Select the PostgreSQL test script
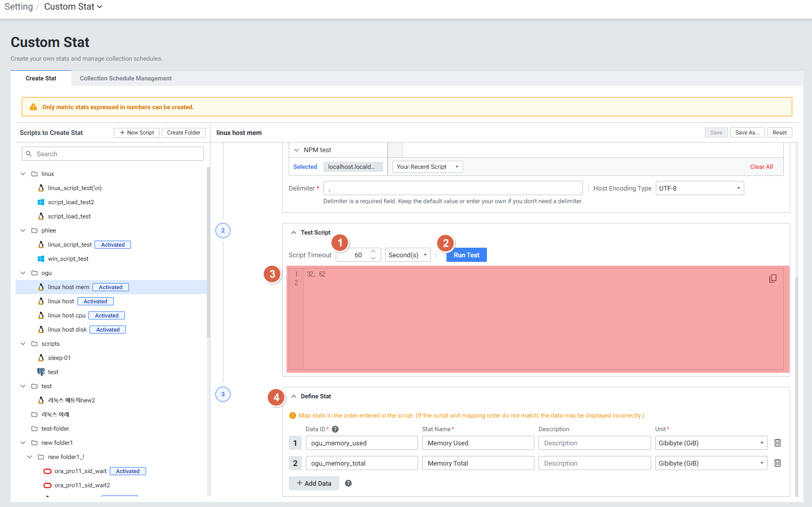This screenshot has height=507, width=812. click(53, 372)
